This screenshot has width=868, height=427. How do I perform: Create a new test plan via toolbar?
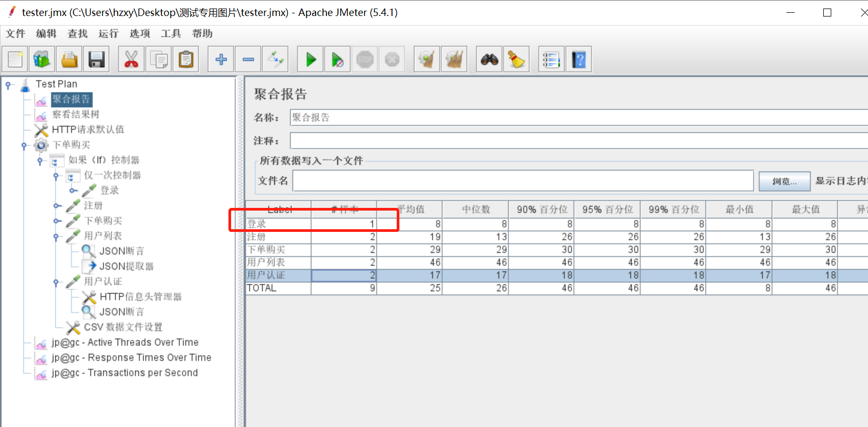(x=15, y=59)
